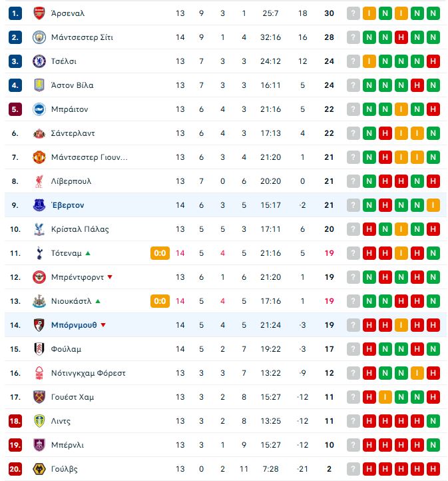The width and height of the screenshot is (448, 481).
Task: Click the rank 1 position badge
Action: point(16,13)
